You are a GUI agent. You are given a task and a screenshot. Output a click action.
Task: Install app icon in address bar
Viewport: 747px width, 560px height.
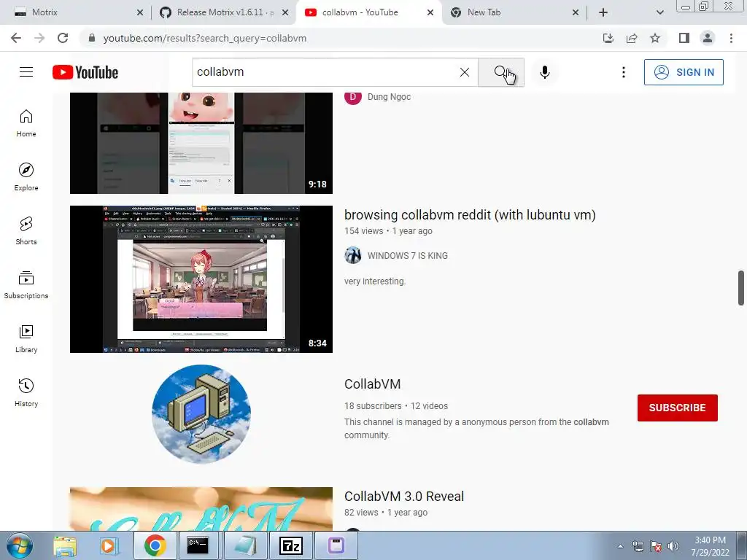coord(608,38)
